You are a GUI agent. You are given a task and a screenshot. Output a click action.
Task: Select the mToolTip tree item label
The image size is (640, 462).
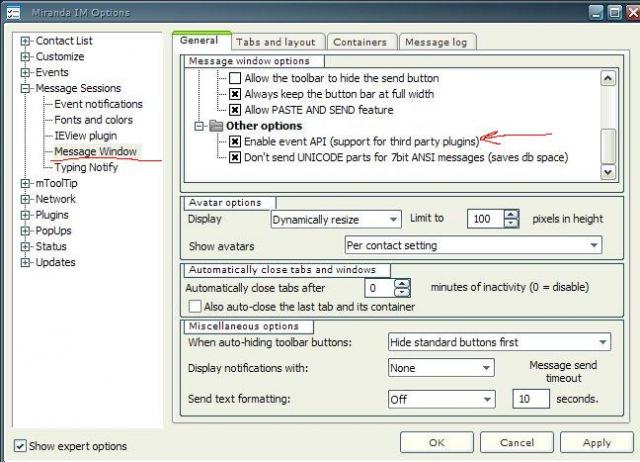56,183
